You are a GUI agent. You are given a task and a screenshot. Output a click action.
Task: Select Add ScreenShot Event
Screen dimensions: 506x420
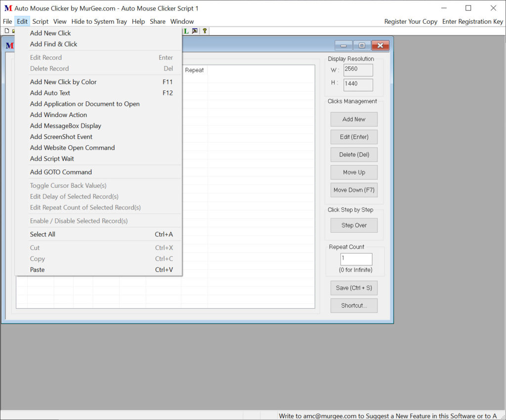click(98, 137)
